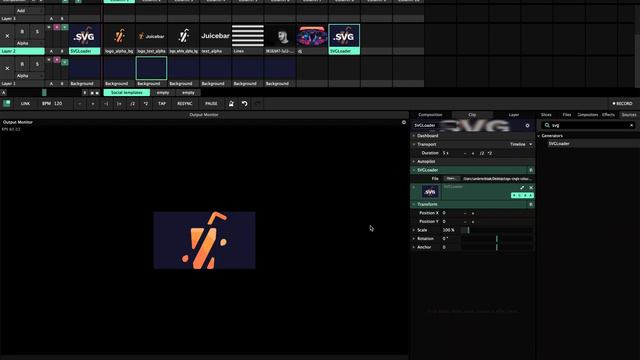This screenshot has width=640, height=360.
Task: Open the Output Monitor settings gear
Action: click(404, 122)
